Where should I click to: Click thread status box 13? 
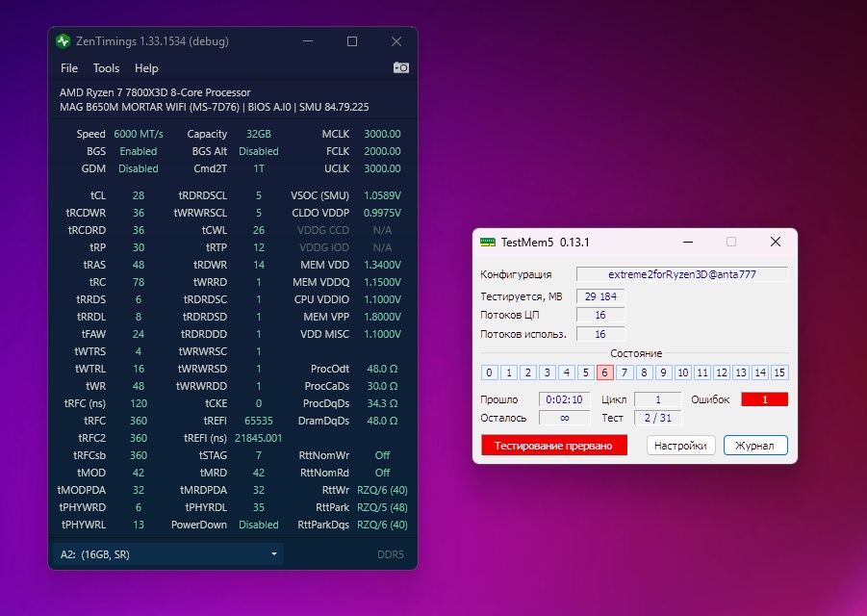coord(741,372)
